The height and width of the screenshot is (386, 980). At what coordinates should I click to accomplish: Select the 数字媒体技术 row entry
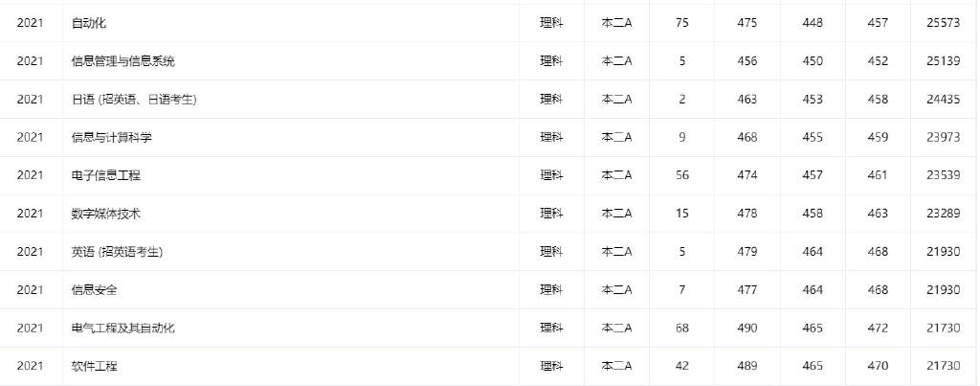point(105,214)
